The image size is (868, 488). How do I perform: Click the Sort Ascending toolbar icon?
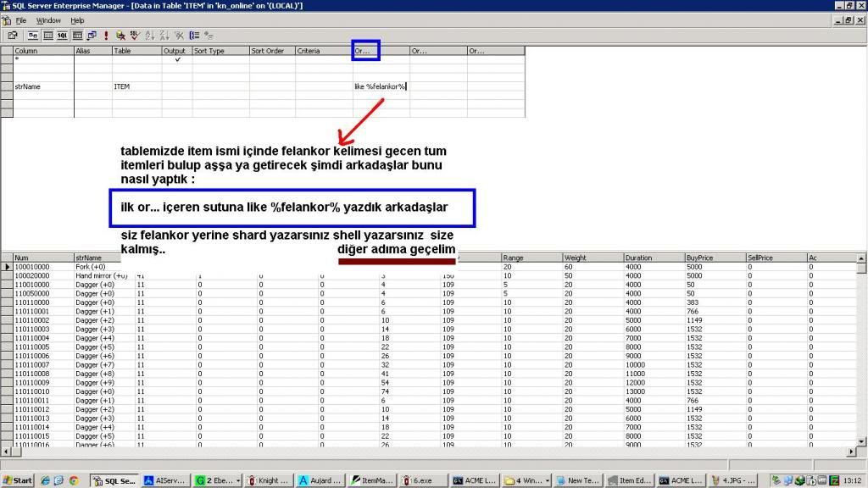(149, 36)
